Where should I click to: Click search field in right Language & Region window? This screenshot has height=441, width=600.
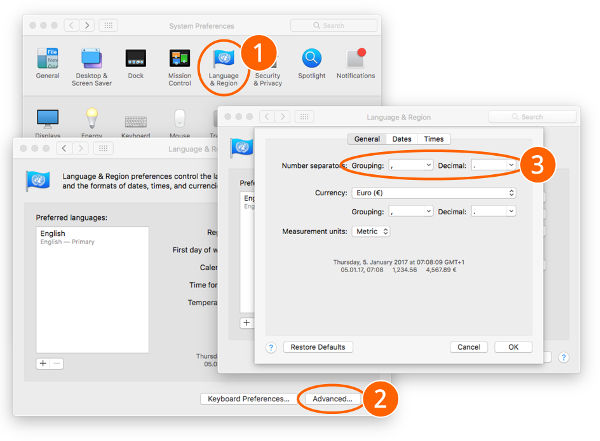(532, 116)
